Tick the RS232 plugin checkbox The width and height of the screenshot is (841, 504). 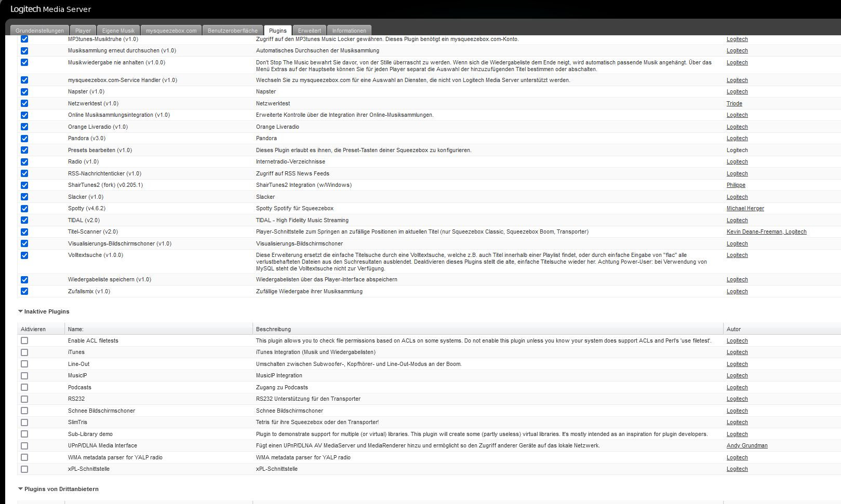click(24, 399)
